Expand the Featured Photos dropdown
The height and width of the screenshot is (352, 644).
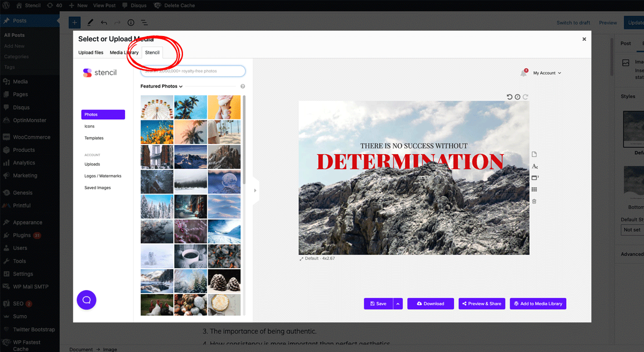pyautogui.click(x=160, y=86)
